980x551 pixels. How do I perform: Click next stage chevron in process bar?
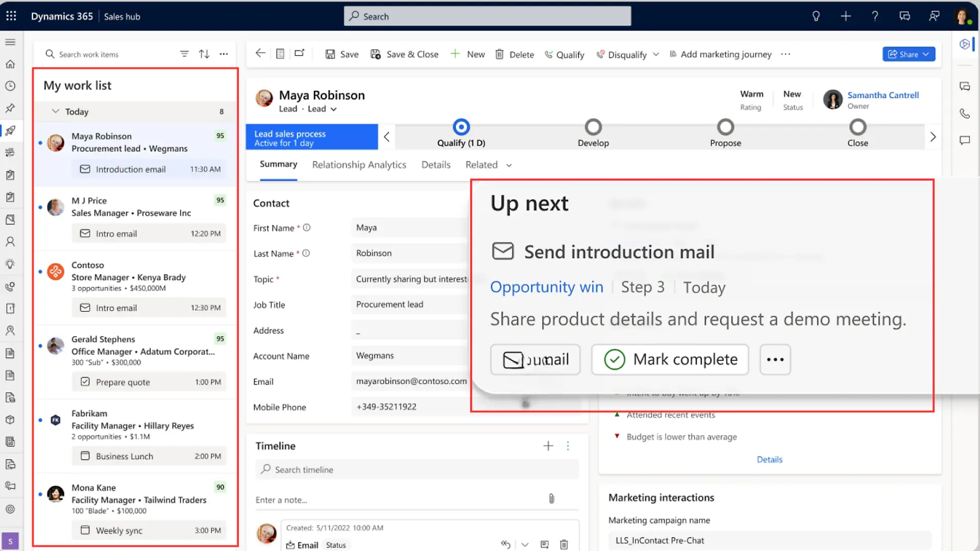point(933,137)
